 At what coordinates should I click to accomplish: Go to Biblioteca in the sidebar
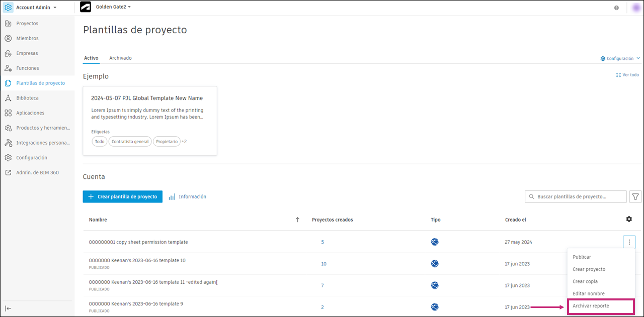click(x=27, y=98)
